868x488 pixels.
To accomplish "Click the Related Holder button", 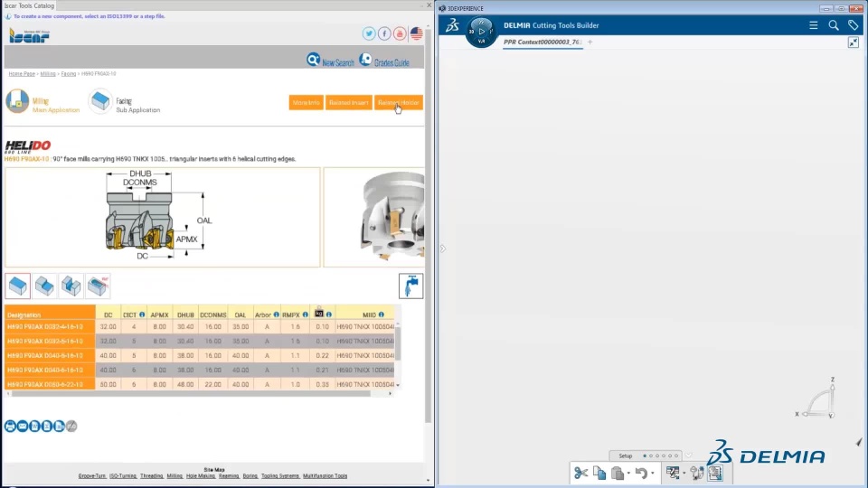I will [x=399, y=102].
